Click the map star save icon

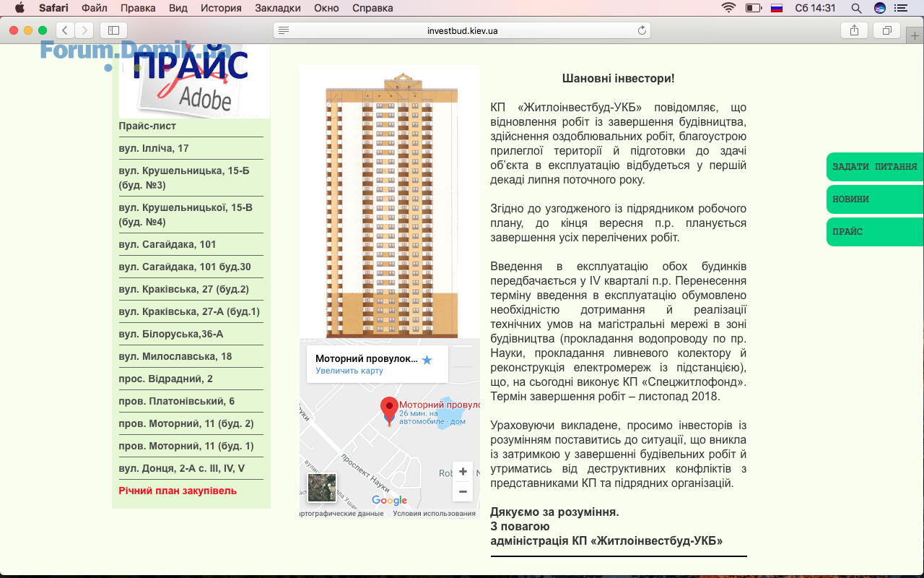(x=427, y=360)
